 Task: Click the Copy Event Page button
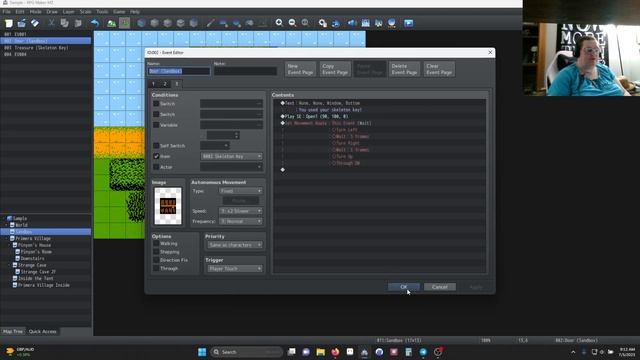[x=335, y=69]
